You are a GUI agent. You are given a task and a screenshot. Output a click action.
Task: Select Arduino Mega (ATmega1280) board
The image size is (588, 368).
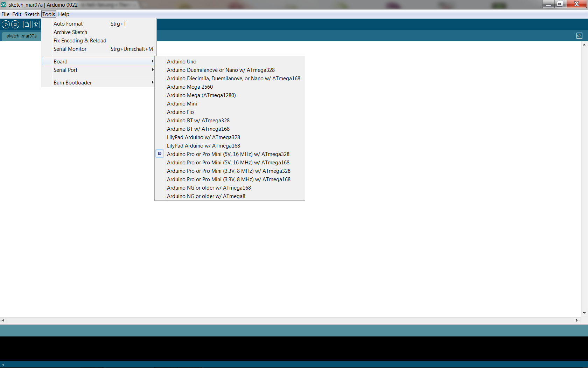click(230, 95)
